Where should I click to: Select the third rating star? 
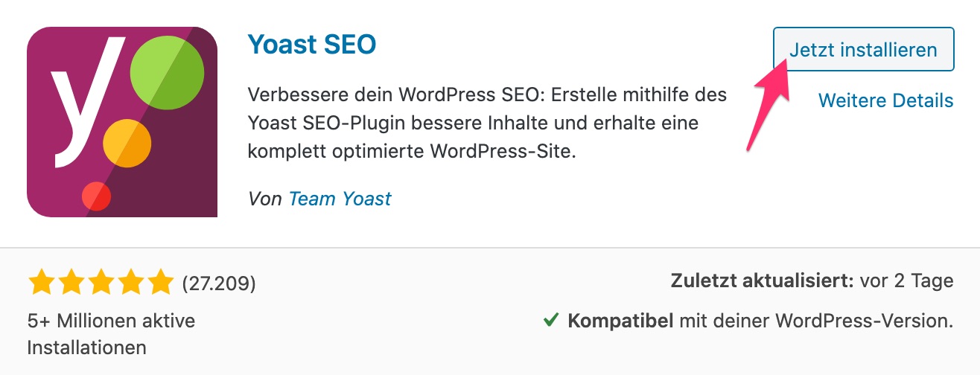tap(101, 283)
